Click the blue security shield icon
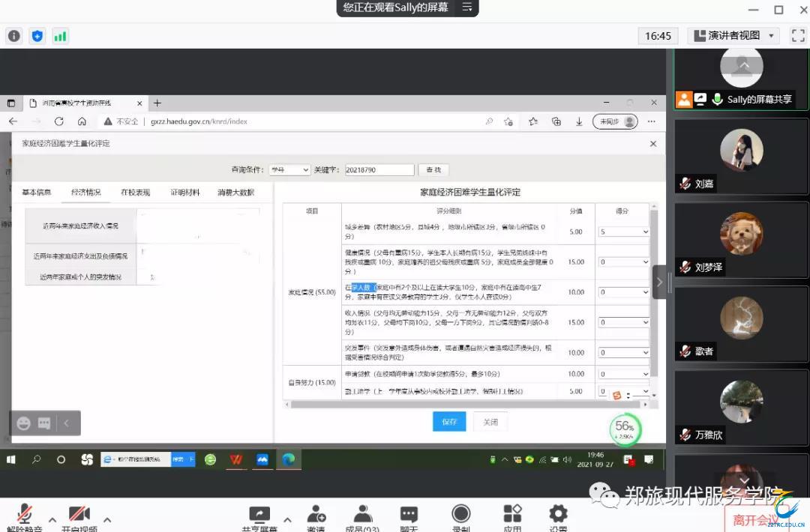810x532 pixels. click(37, 36)
